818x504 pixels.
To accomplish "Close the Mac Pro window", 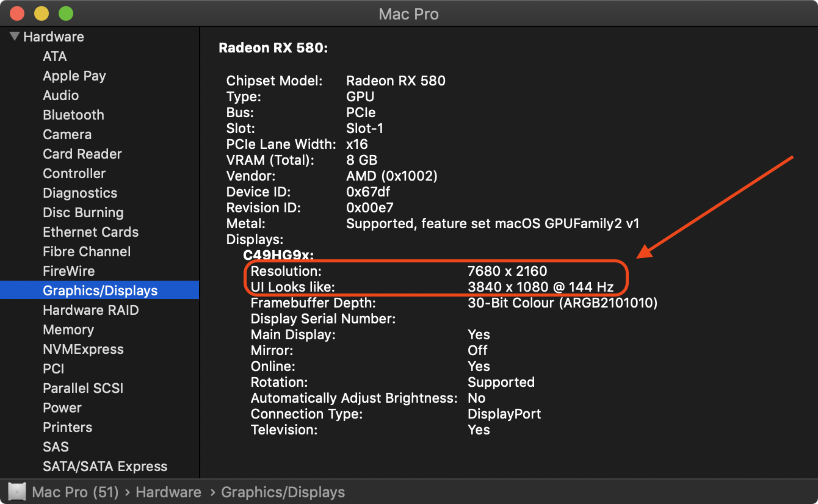I will click(x=16, y=13).
